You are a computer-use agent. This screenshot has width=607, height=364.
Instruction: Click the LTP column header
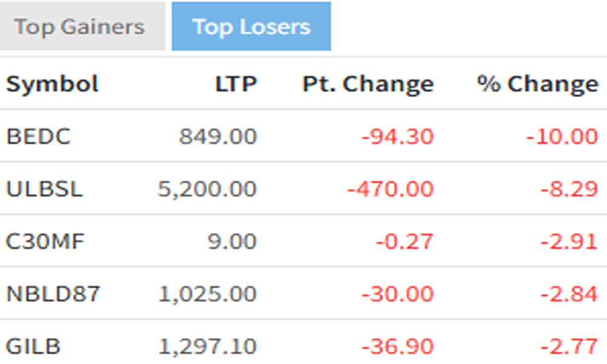click(236, 84)
